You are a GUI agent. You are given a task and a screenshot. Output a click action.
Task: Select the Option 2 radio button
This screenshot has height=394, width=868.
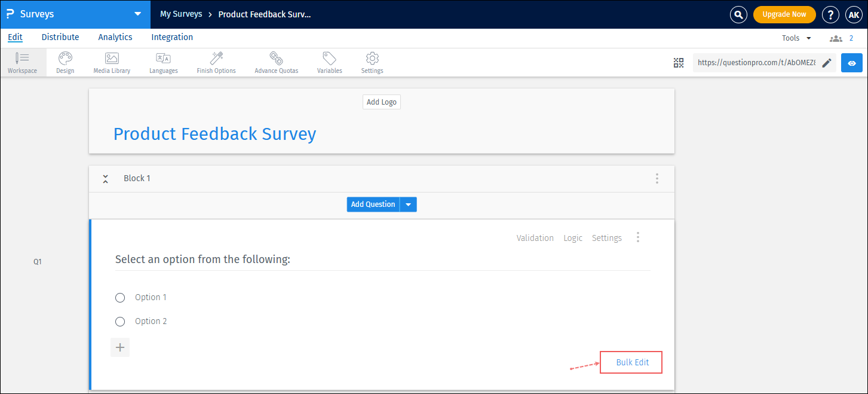coord(120,321)
